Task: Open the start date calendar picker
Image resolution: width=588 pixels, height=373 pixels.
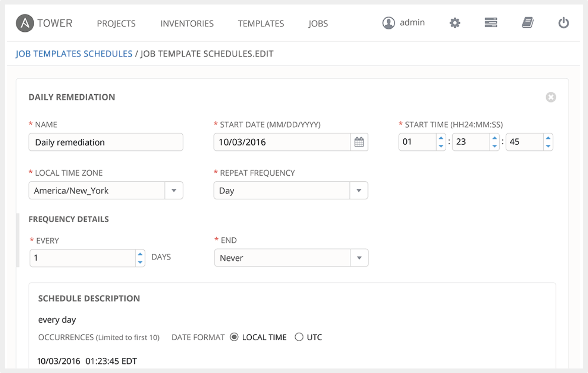Action: (x=359, y=142)
